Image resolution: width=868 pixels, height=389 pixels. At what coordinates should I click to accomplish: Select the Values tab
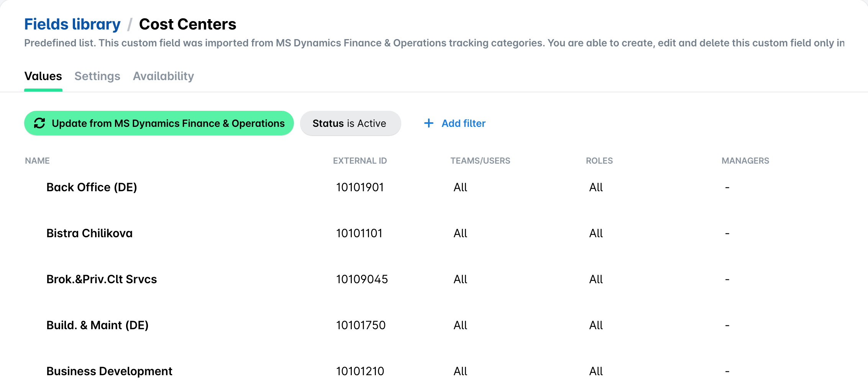point(43,76)
